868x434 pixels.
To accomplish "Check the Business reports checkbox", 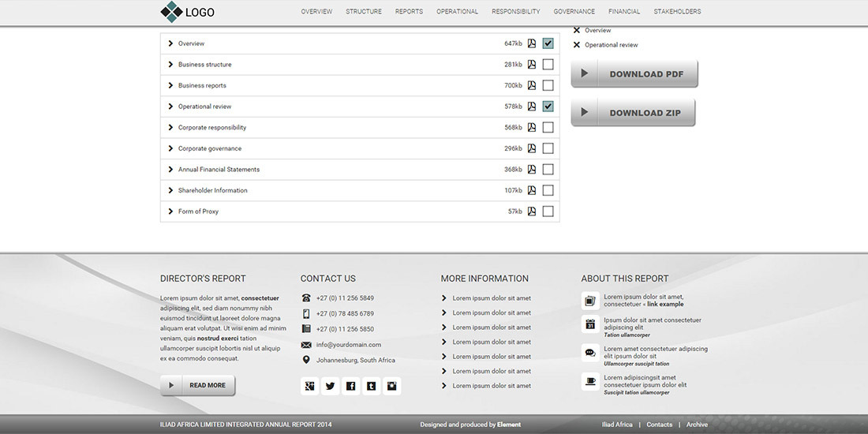I will 548,86.
